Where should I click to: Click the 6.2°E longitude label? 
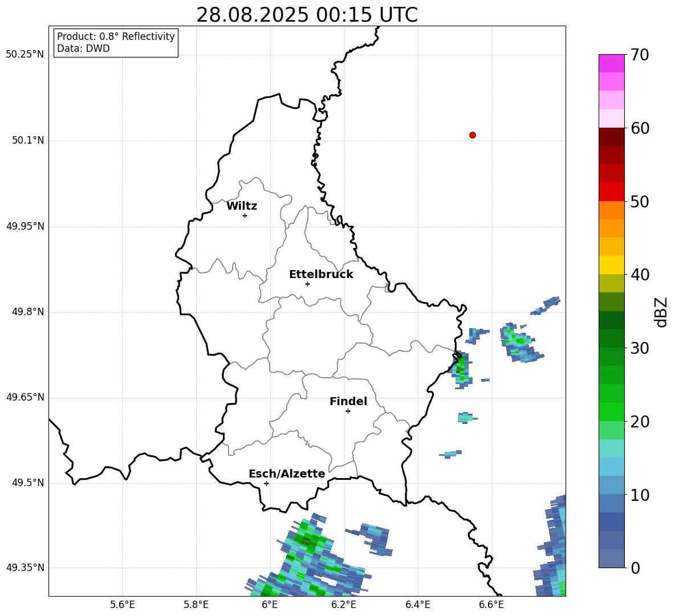344,605
